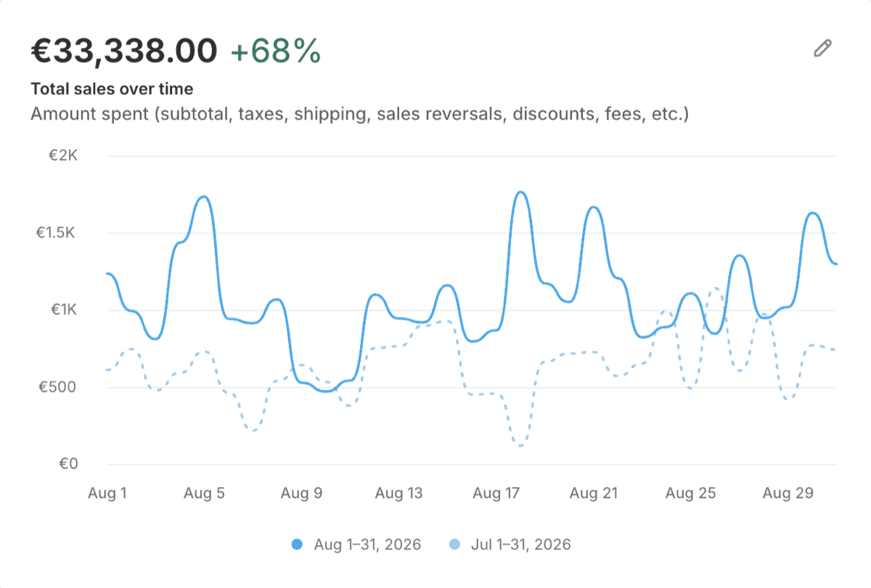Click the Aug 29 date label
This screenshot has width=871, height=588.
coord(788,494)
